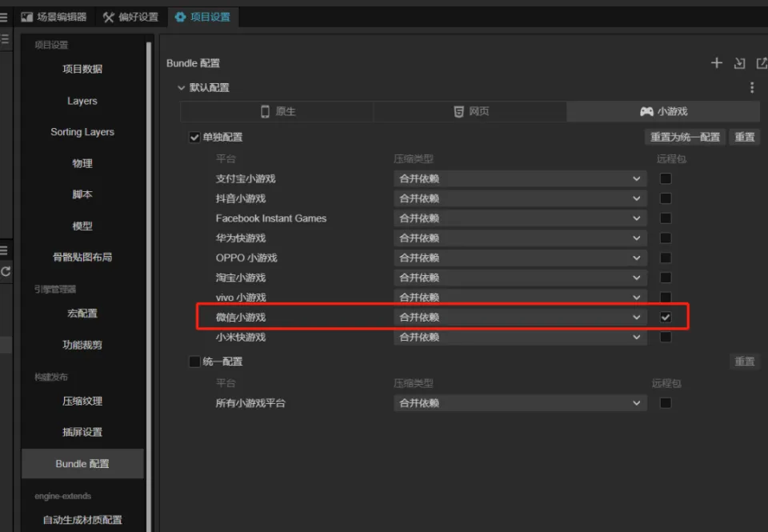
Task: Collapse the 默认配置 section
Action: [x=182, y=87]
